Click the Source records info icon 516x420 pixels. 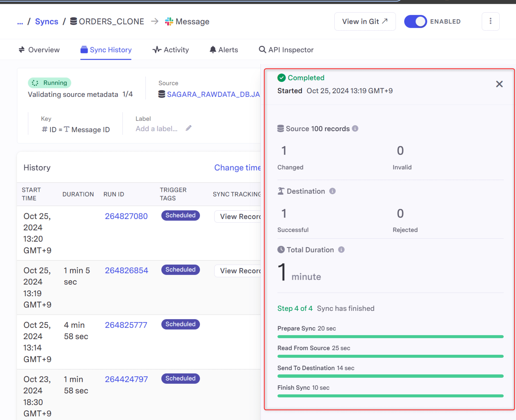click(355, 129)
